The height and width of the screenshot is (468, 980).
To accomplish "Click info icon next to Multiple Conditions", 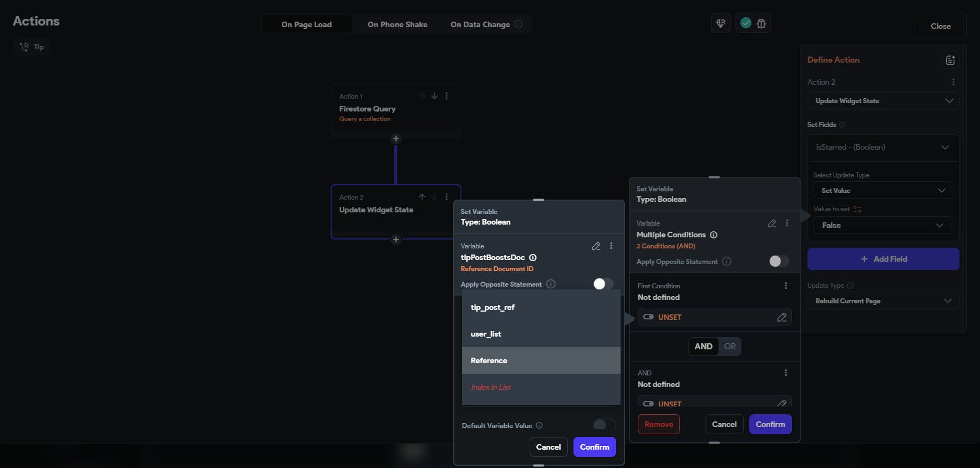I will (x=714, y=235).
